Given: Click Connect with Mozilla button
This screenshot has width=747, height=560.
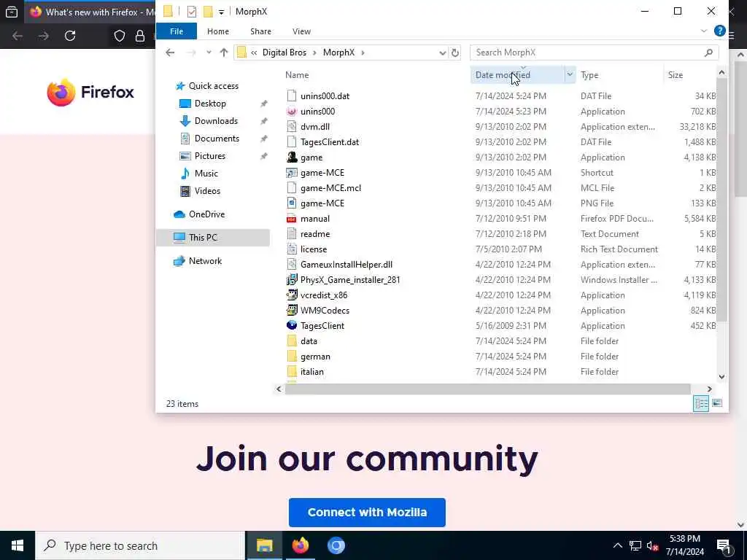Looking at the screenshot, I should point(367,513).
